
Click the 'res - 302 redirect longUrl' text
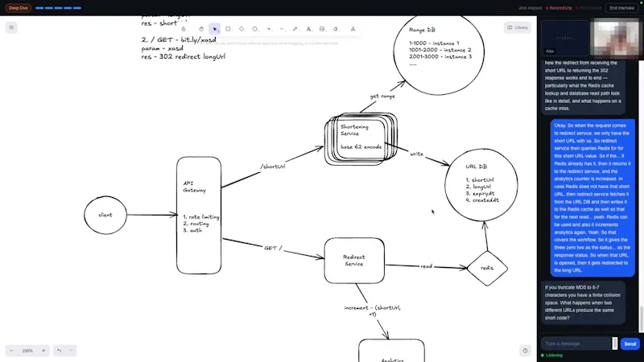click(x=184, y=56)
